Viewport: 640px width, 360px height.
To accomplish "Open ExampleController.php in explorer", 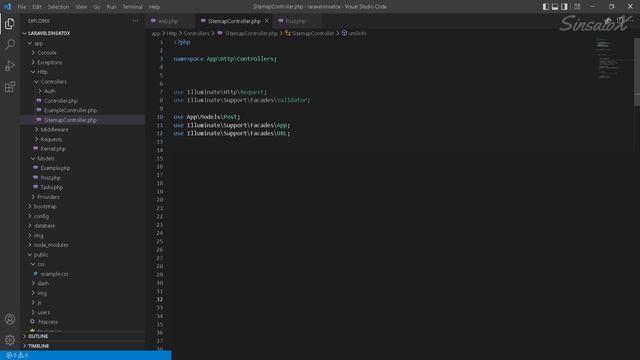I will click(70, 110).
